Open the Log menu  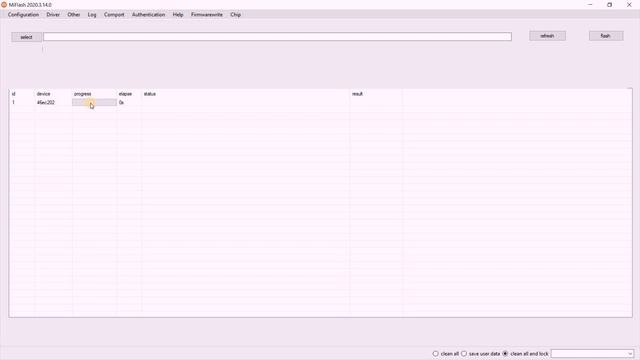tap(92, 15)
